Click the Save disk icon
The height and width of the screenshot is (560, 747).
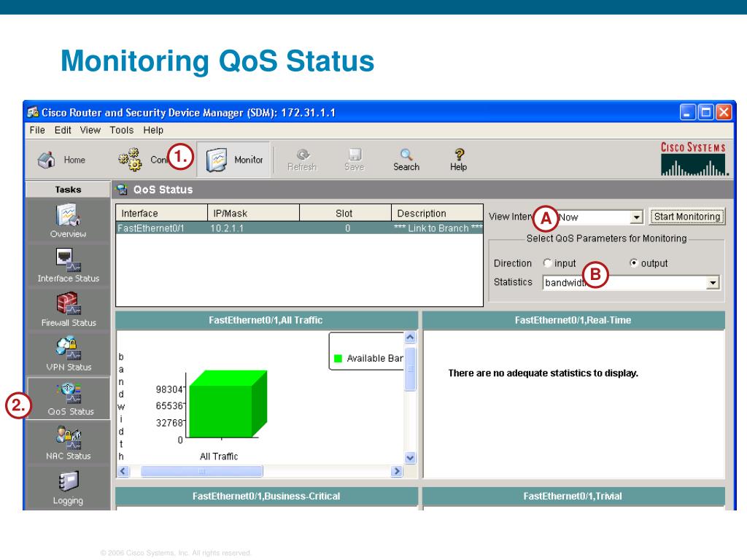[355, 155]
